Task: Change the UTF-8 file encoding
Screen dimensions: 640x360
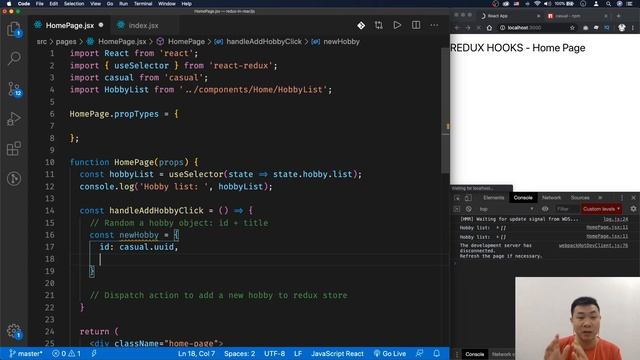Action: pos(274,353)
